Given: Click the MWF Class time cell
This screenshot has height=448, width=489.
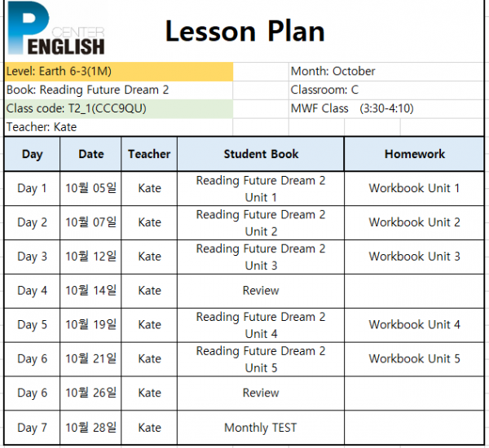Looking at the screenshot, I should 386,109.
